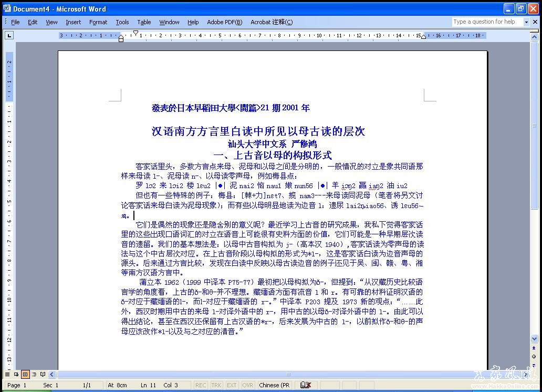This screenshot has width=542, height=392.
Task: Open the File menu
Action: tap(15, 22)
